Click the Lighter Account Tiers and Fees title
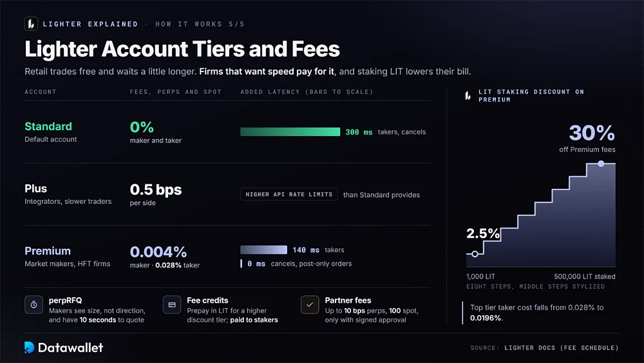644x363 pixels. tap(182, 49)
